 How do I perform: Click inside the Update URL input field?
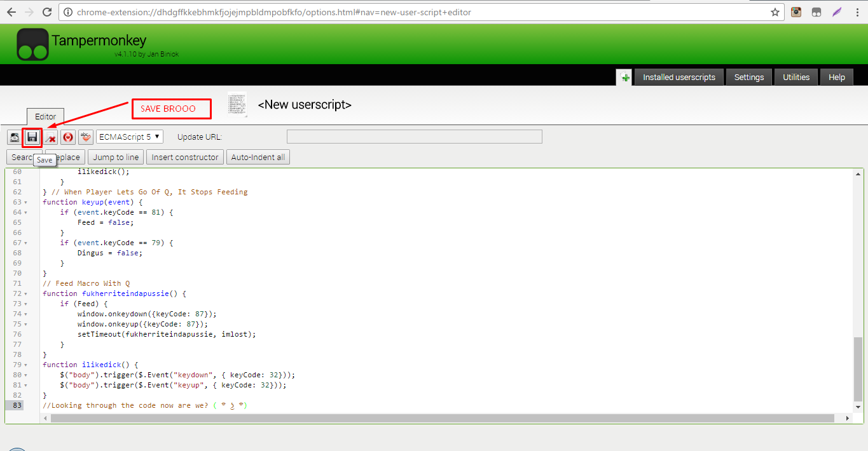[414, 137]
